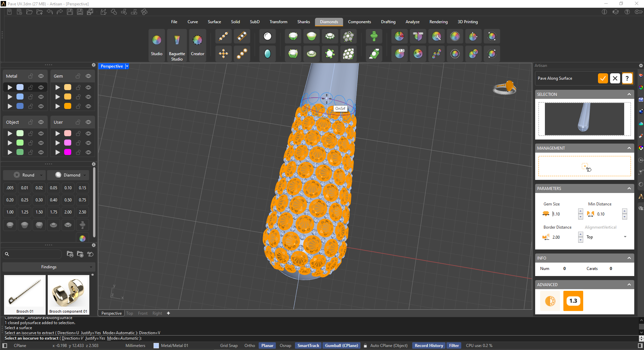
Task: Expand the Findings category dropdown
Action: pos(49,267)
